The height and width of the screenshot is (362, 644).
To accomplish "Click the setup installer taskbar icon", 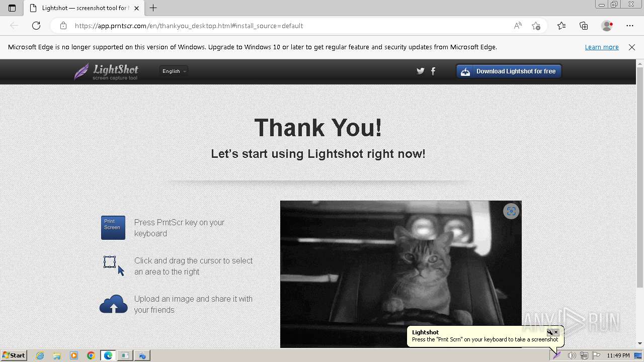I will point(142,355).
